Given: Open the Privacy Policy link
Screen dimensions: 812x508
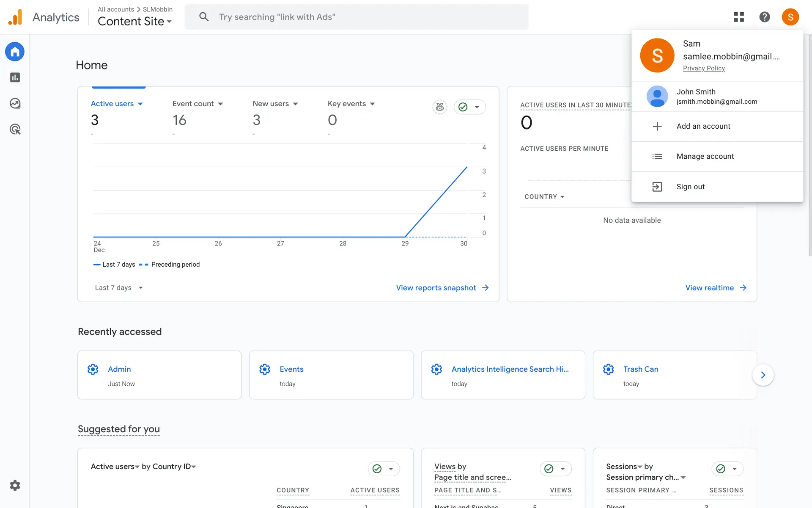Looking at the screenshot, I should pos(704,68).
